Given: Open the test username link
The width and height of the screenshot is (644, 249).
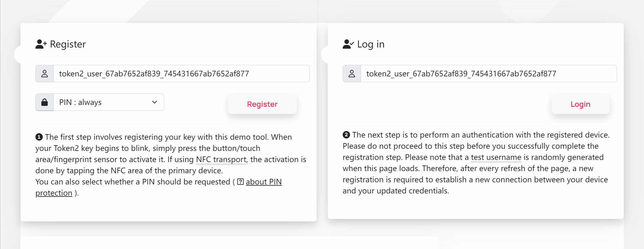Looking at the screenshot, I should pyautogui.click(x=495, y=157).
